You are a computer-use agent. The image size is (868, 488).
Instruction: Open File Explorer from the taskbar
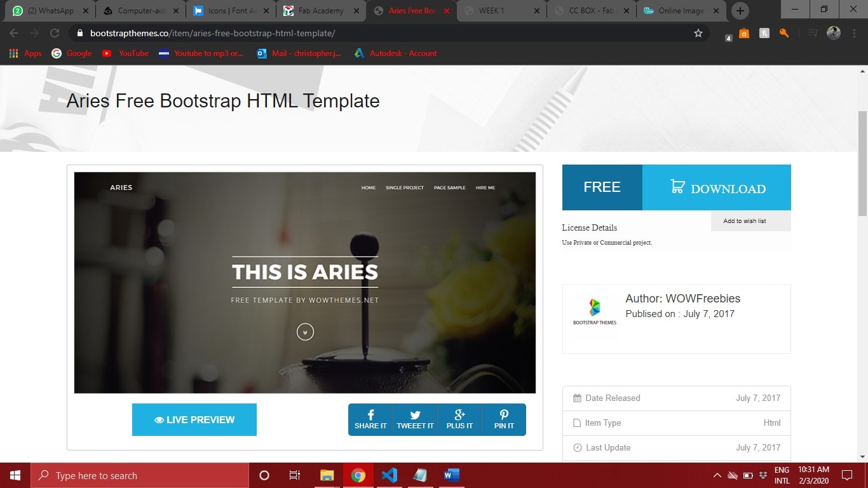pos(327,475)
